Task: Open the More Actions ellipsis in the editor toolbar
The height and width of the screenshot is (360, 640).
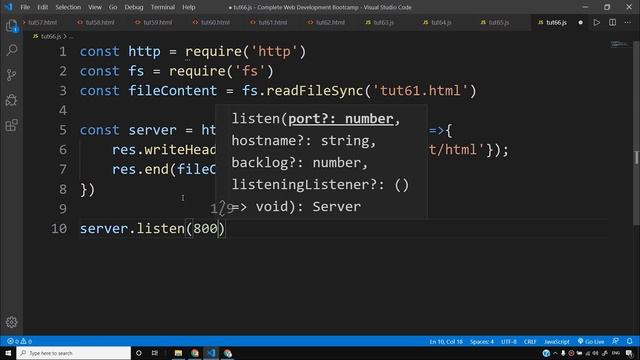Action: [x=628, y=22]
